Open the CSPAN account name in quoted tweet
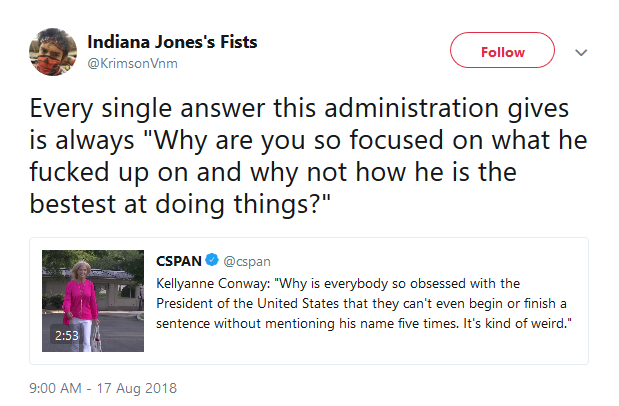Viewport: 619px width, 406px height. tap(179, 261)
